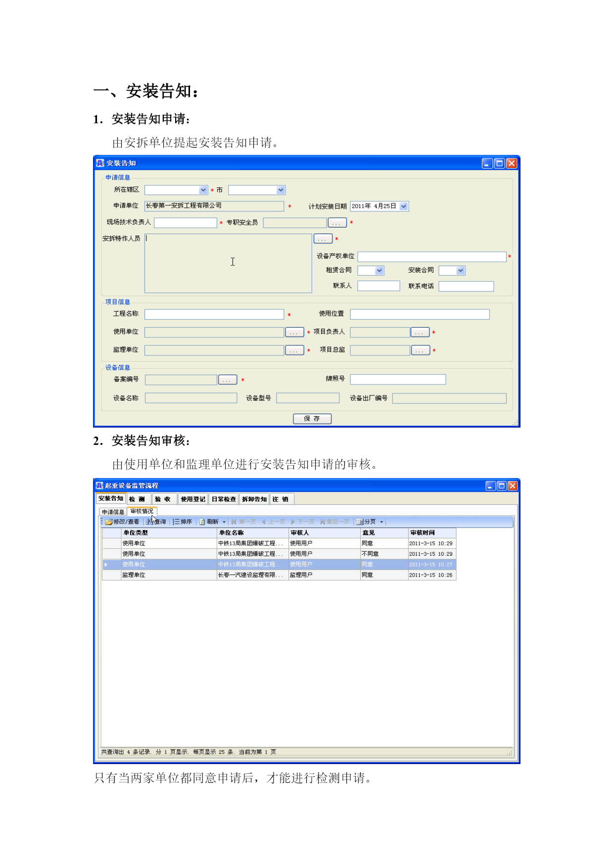
Task: Select the 监理单位 row in the table
Action: coord(279,575)
